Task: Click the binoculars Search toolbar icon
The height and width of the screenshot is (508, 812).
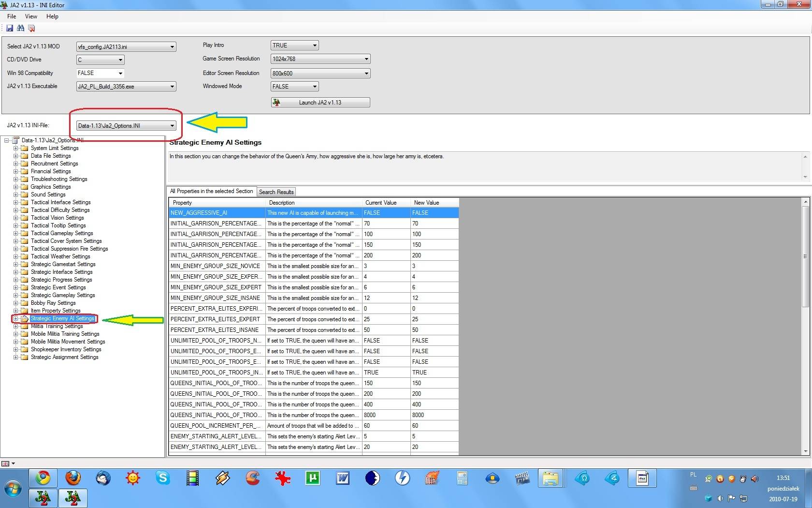Action: click(20, 28)
